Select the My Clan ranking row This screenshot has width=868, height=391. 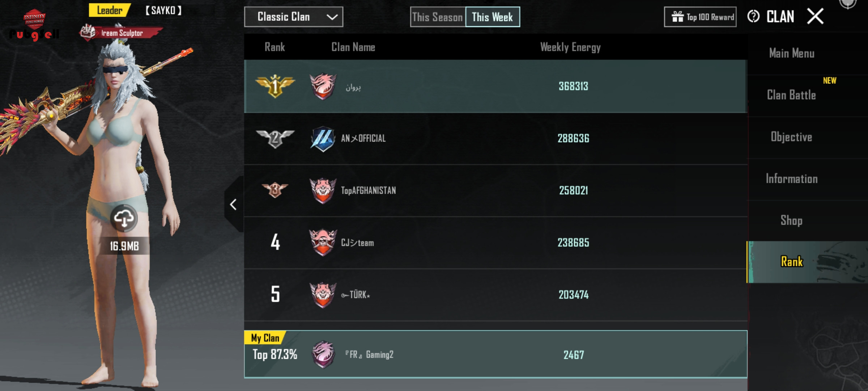tap(495, 354)
